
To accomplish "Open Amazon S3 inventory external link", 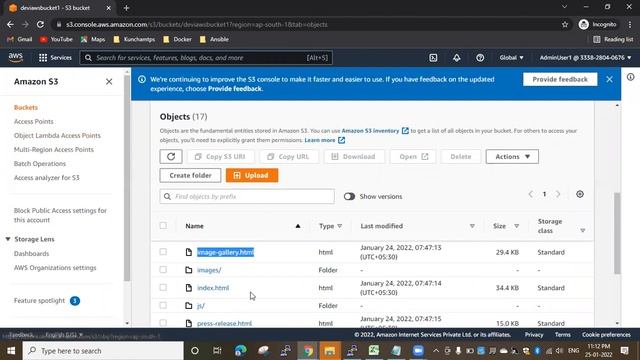I will point(375,131).
